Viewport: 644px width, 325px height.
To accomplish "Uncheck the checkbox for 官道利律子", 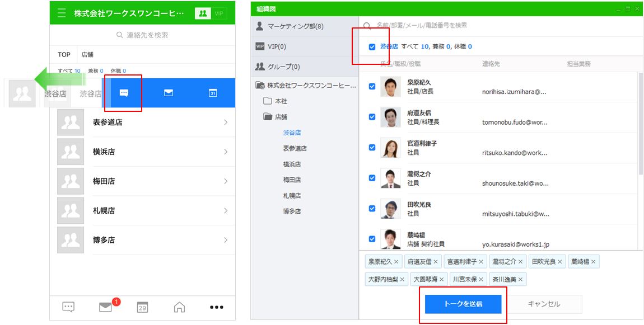I will click(372, 147).
